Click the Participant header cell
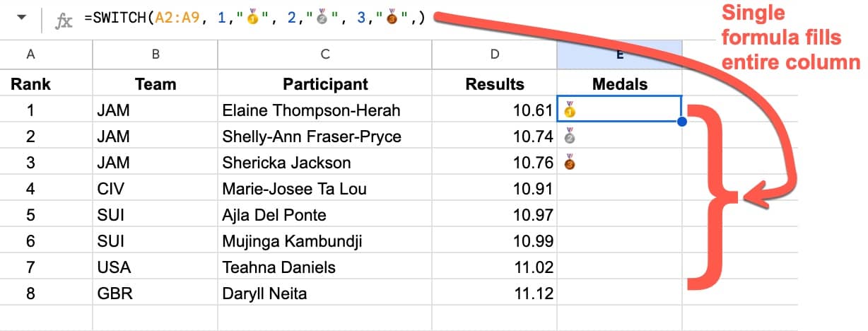 coord(325,83)
